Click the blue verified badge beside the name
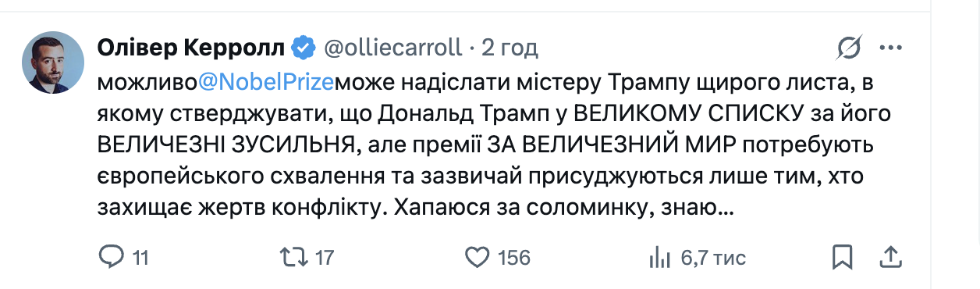This screenshot has width=980, height=289. 301,48
